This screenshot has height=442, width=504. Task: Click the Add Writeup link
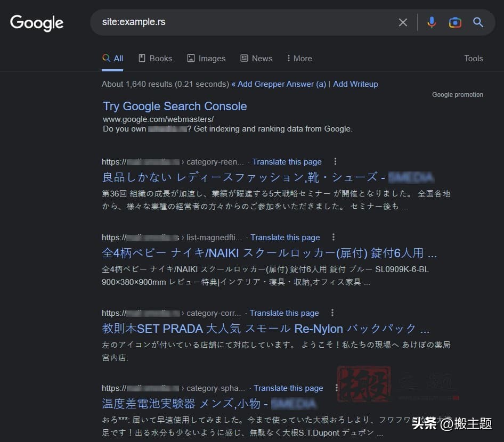pyautogui.click(x=355, y=84)
